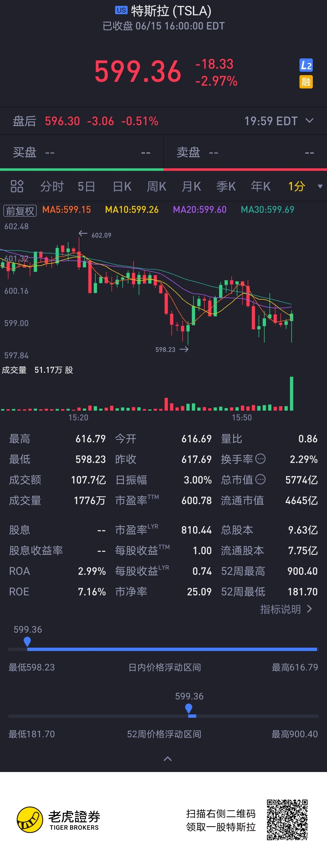Select the 周K chart tab
This screenshot has height=868, width=327.
(x=157, y=186)
